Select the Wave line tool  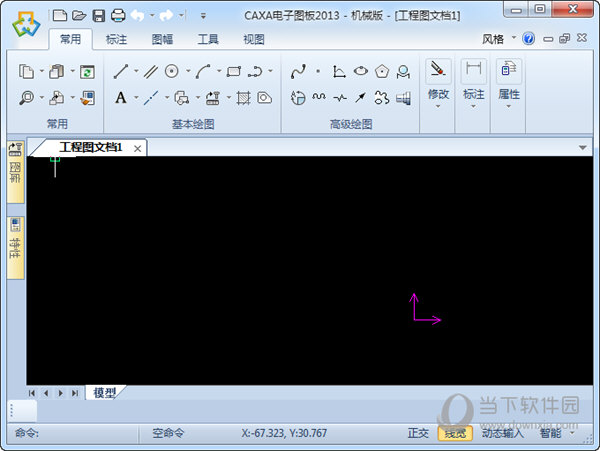(319, 97)
